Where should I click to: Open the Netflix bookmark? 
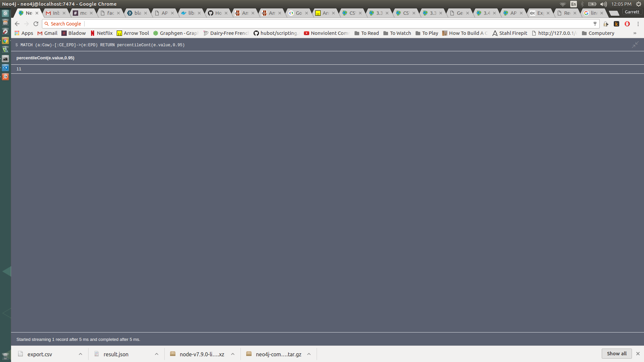click(101, 33)
